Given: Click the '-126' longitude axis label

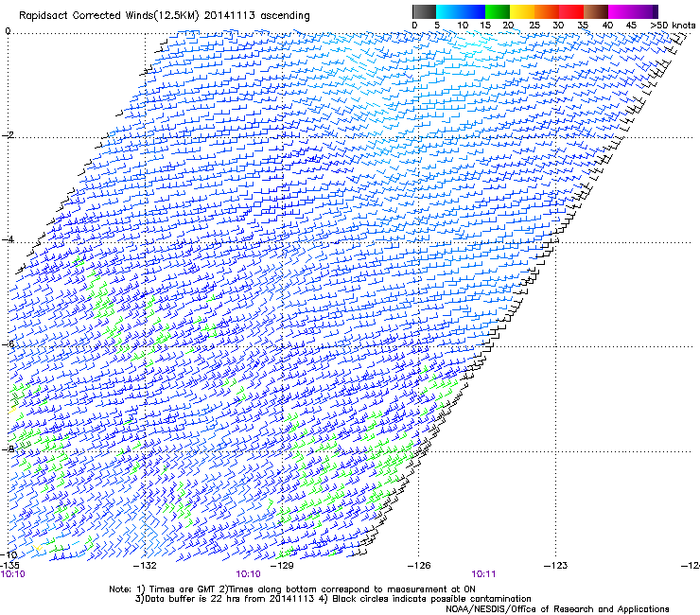Looking at the screenshot, I should tap(419, 566).
